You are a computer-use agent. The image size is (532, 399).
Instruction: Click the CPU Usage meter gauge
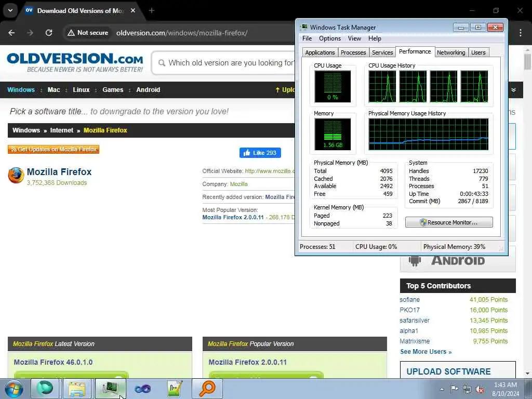click(x=332, y=87)
